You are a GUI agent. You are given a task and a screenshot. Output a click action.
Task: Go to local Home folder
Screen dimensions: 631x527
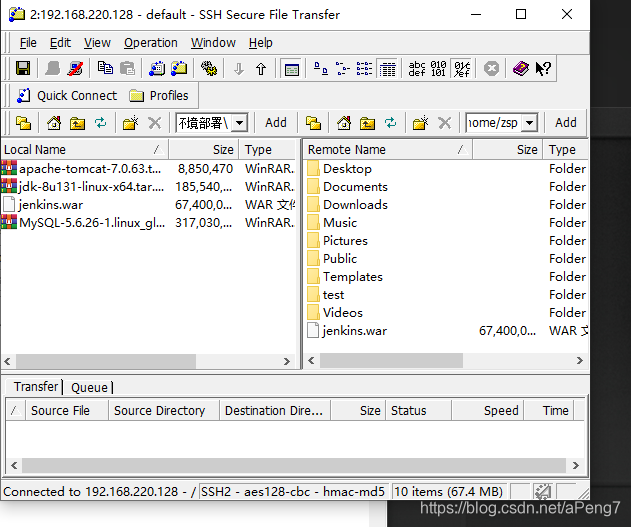[x=54, y=123]
